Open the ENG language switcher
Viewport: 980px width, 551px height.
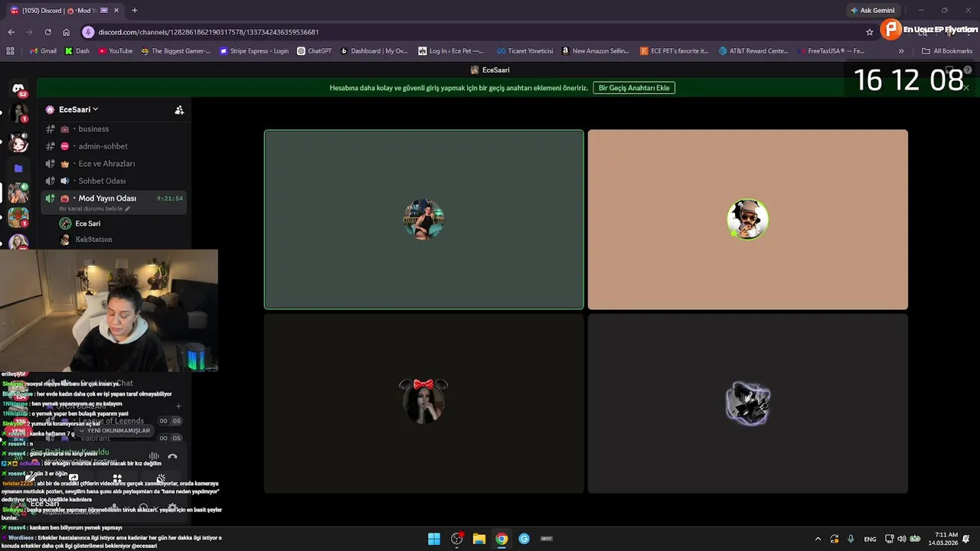coord(870,539)
